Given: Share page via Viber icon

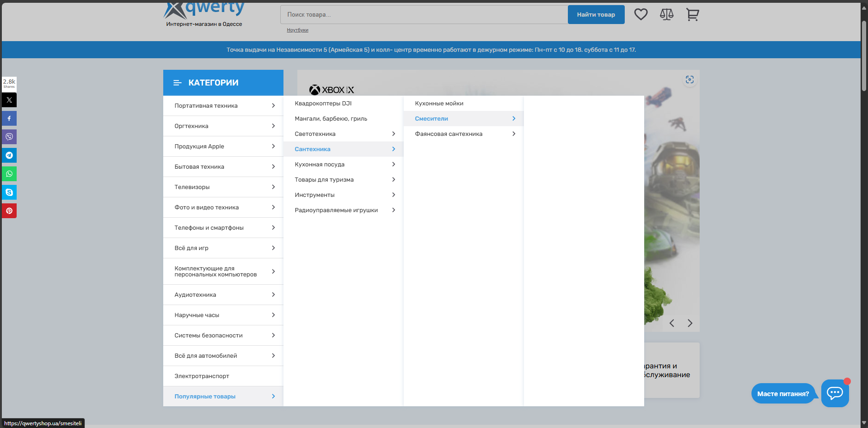Looking at the screenshot, I should [x=9, y=137].
